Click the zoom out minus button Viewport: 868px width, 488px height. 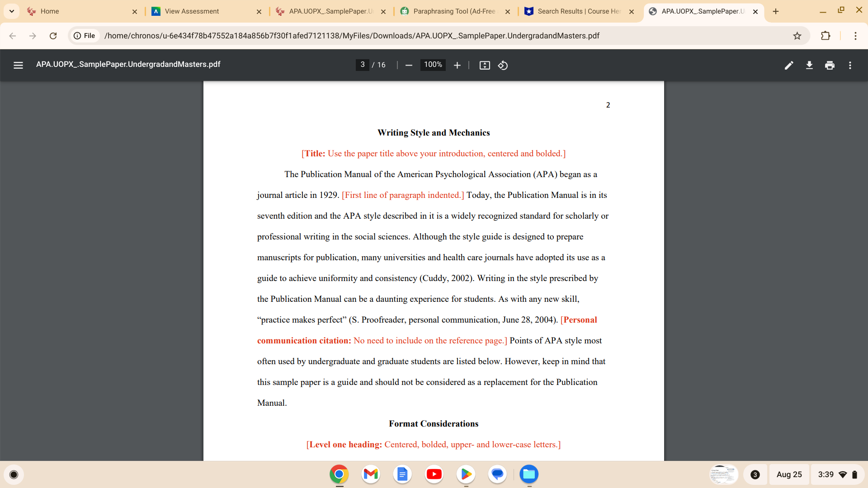409,65
